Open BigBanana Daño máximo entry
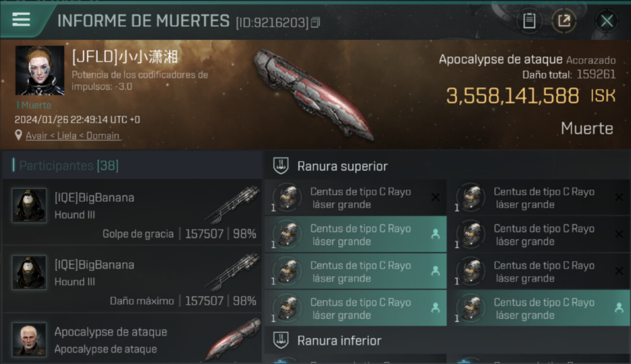 [x=132, y=279]
